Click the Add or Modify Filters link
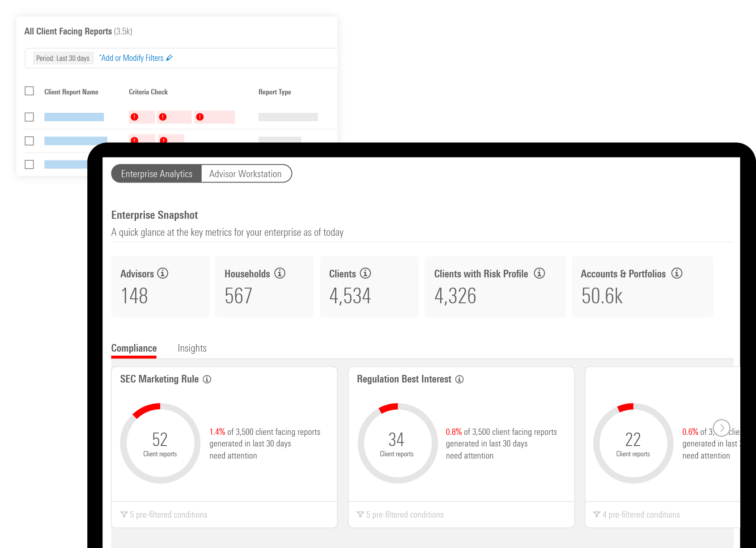The image size is (756, 548). [132, 58]
